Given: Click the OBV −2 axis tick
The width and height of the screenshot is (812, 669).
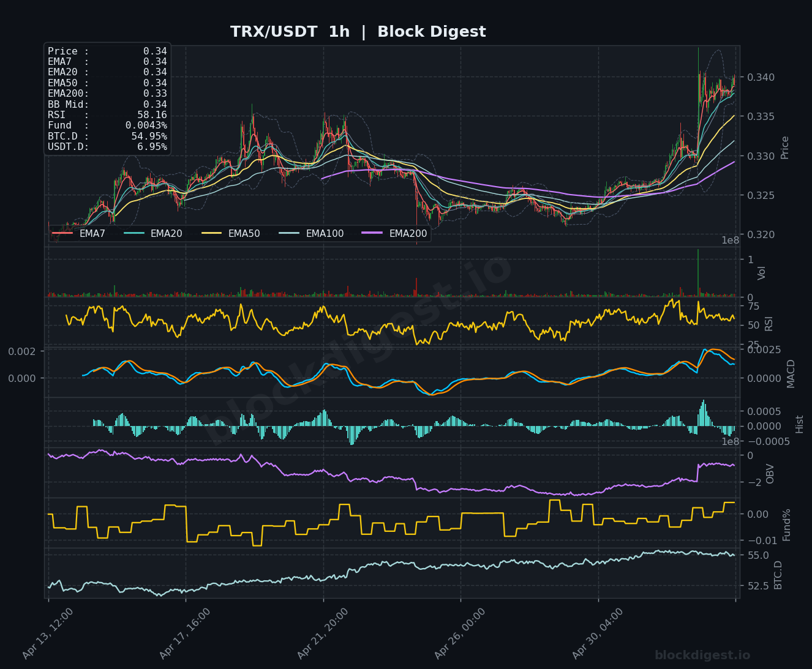Looking at the screenshot, I should [754, 482].
